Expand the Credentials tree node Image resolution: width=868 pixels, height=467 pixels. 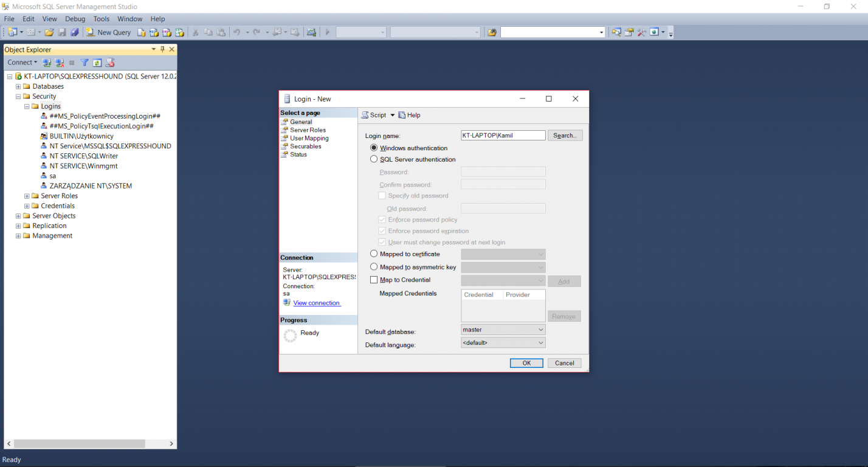(27, 206)
